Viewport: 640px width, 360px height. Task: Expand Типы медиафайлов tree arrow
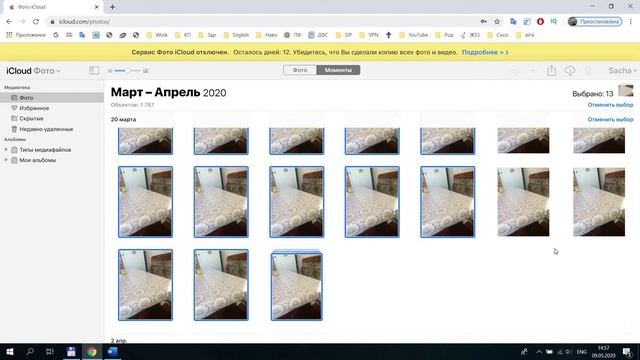(x=6, y=150)
